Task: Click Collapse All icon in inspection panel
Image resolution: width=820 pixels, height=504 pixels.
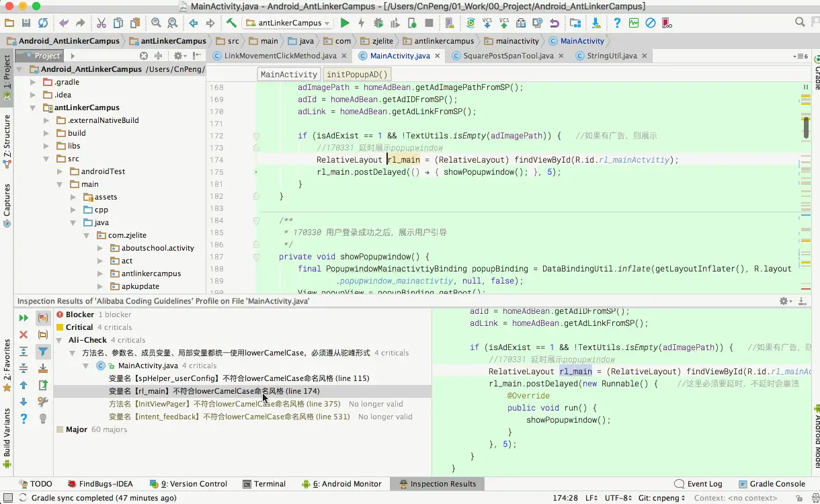Action: coord(24,368)
